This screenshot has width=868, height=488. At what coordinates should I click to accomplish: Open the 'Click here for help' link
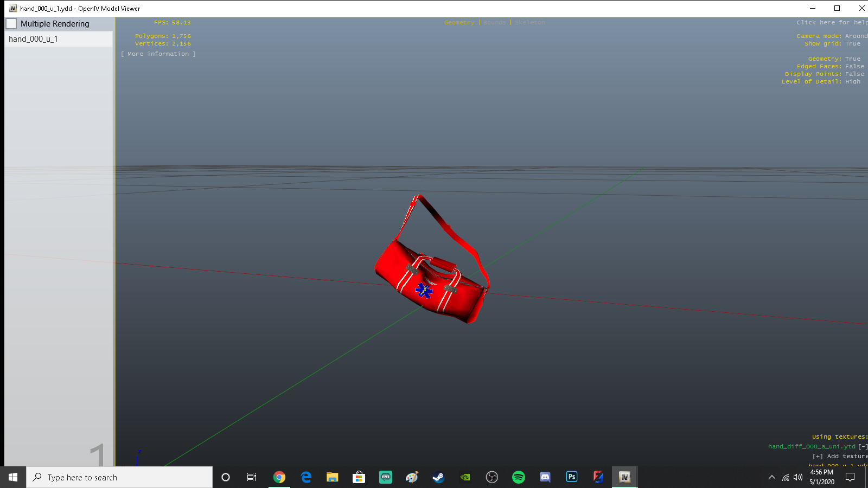click(831, 23)
